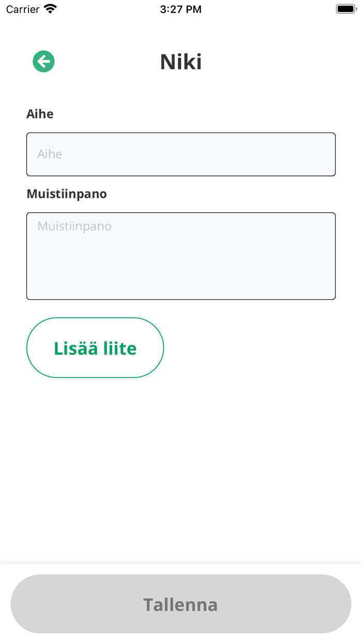Select the Muistiinpano text area
Screen dimensions: 362x644
tap(180, 256)
